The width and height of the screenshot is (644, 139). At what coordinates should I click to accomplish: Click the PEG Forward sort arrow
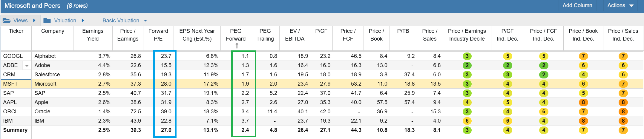pos(237,46)
